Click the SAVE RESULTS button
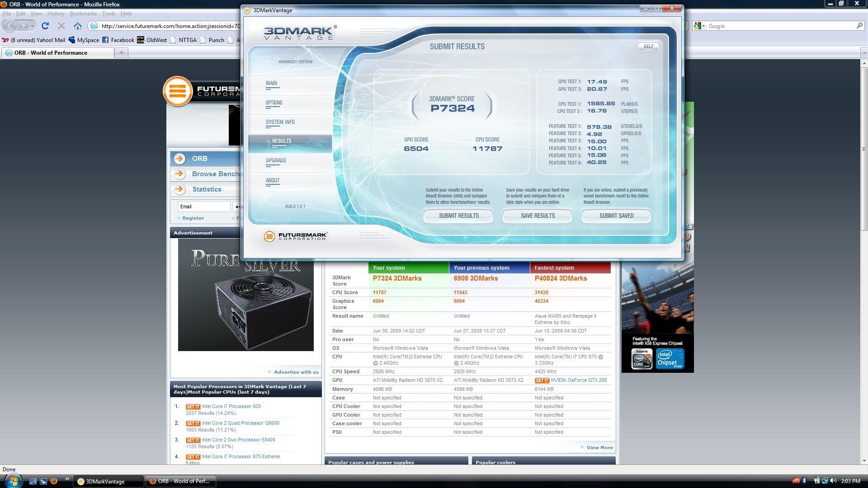The image size is (868, 488). (538, 216)
